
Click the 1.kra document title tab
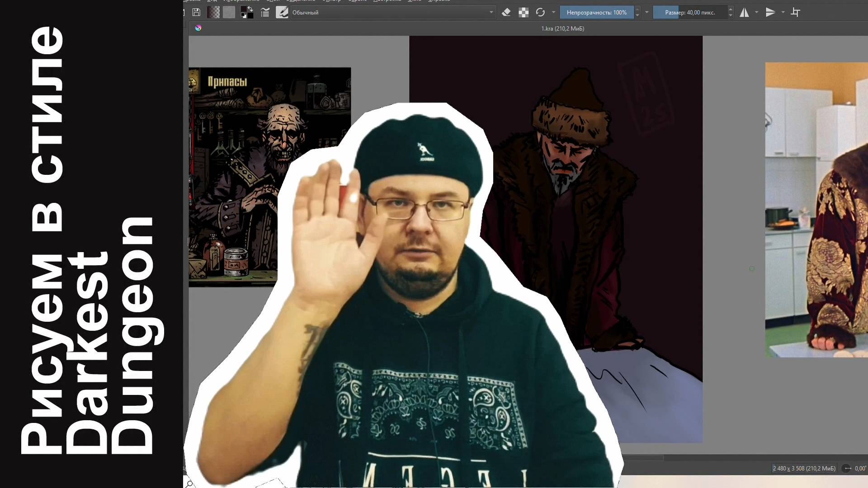(x=562, y=28)
